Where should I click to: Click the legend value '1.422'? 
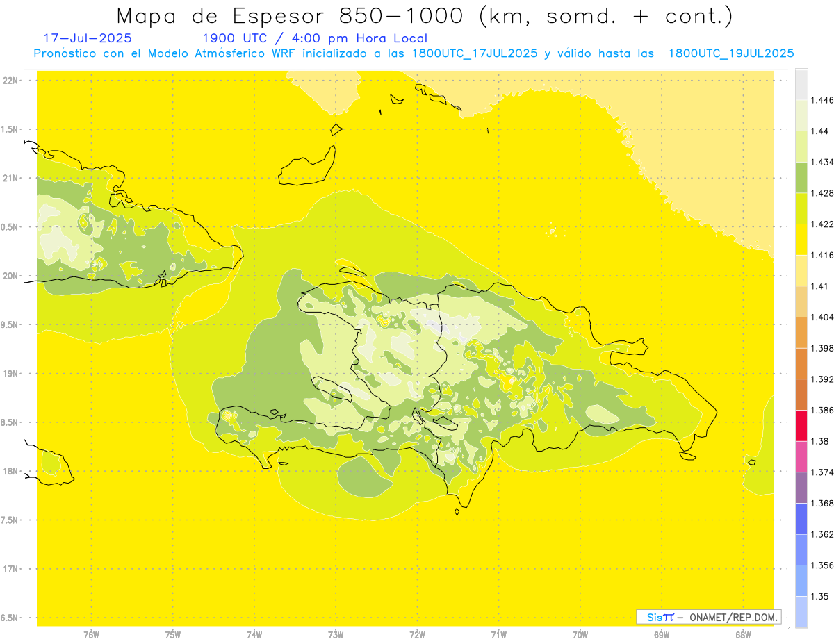(821, 224)
